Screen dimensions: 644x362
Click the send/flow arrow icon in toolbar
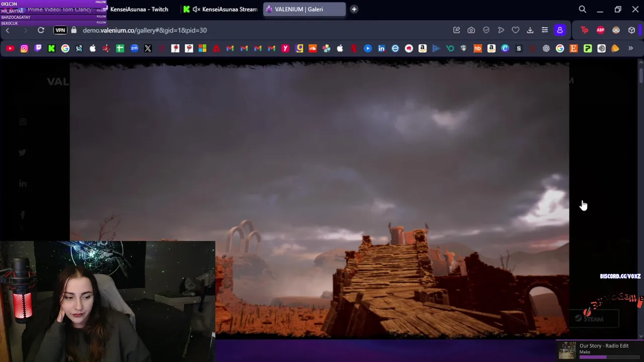point(501,30)
